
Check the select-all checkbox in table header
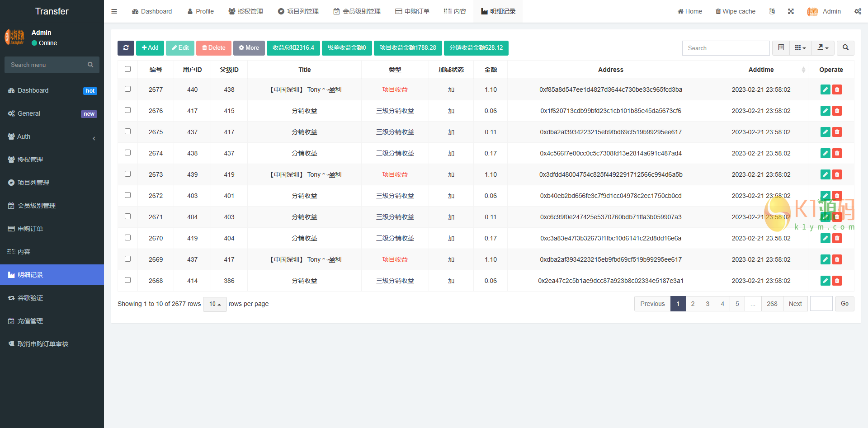tap(127, 69)
